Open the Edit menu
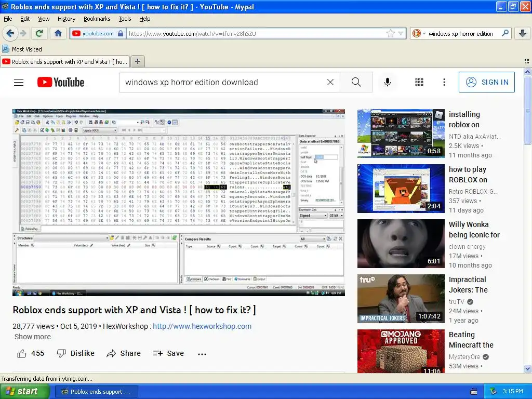532x399 pixels. pos(25,19)
